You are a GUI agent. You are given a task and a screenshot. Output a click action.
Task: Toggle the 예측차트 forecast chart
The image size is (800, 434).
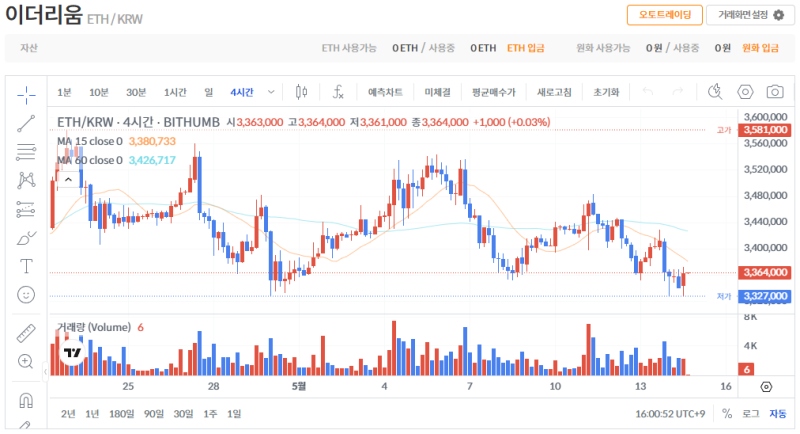385,92
